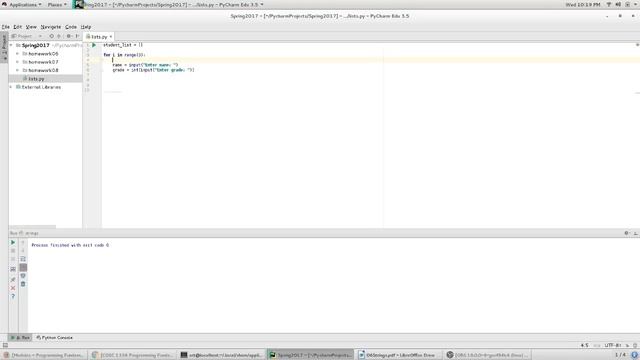Click the down-arrow stack trace icon in Run panel
640x360 pixels.
(23, 251)
